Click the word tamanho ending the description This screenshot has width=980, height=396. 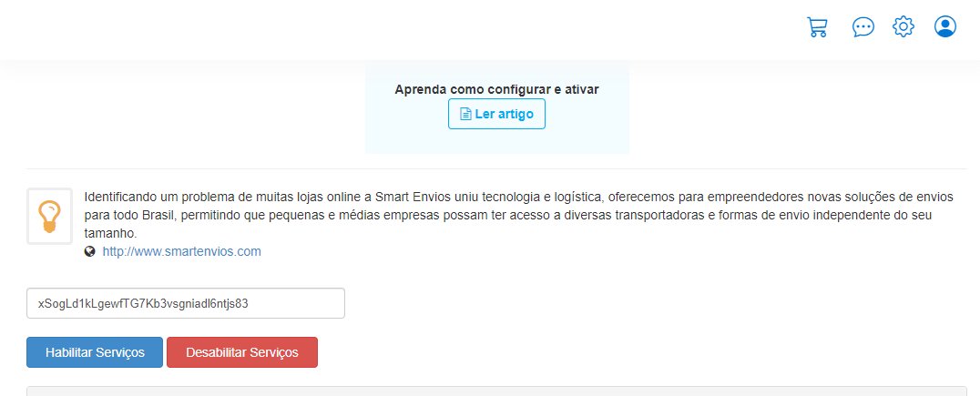pyautogui.click(x=108, y=234)
